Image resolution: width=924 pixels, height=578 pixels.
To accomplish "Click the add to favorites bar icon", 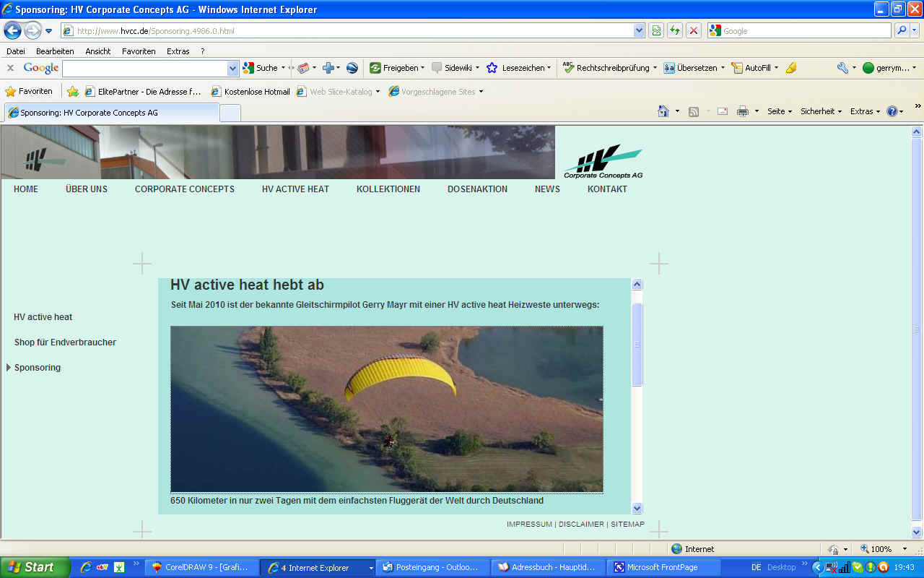I will (73, 92).
